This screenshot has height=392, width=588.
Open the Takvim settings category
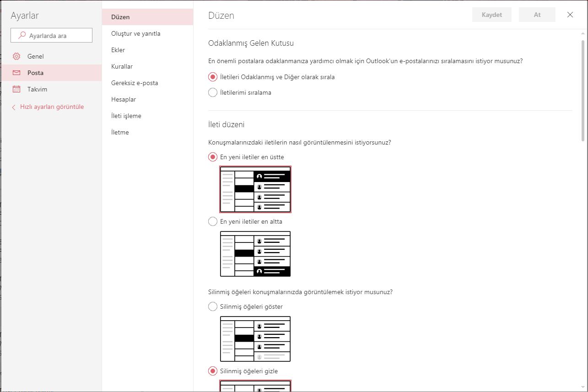tap(51, 89)
